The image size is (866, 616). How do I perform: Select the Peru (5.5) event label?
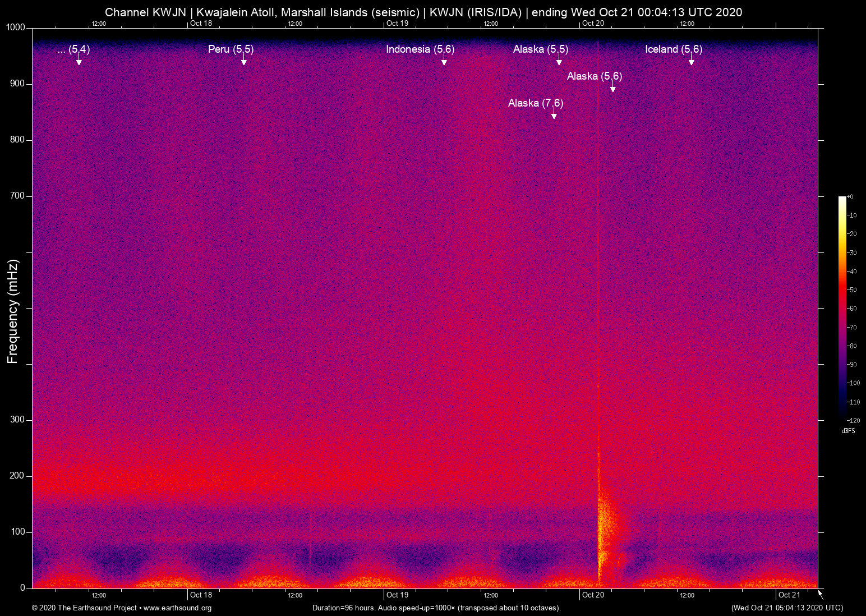click(231, 49)
